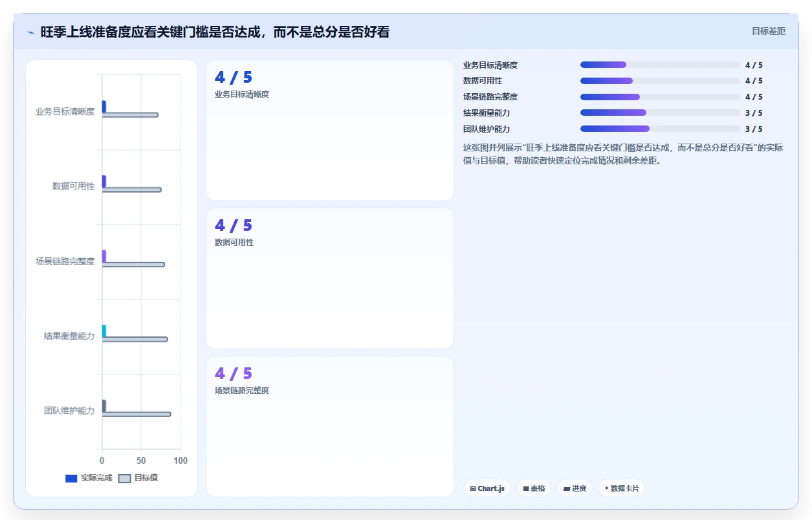Click the 团队维护能力 axis label in the chart
Image resolution: width=812 pixels, height=520 pixels.
click(69, 411)
